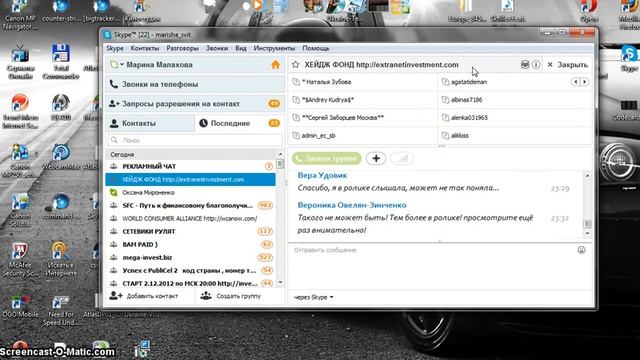Open the Инструменты menu
The image size is (640, 360).
point(274,48)
